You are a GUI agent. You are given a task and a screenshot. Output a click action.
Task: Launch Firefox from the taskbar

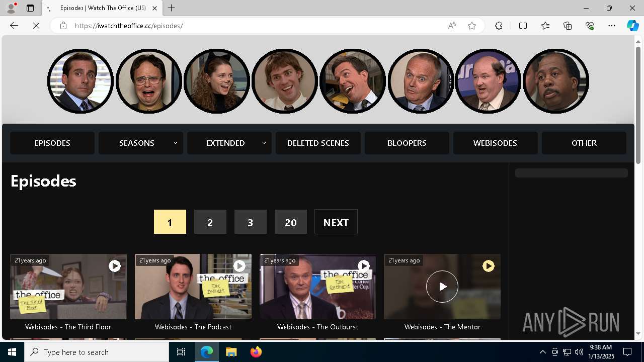pos(256,352)
